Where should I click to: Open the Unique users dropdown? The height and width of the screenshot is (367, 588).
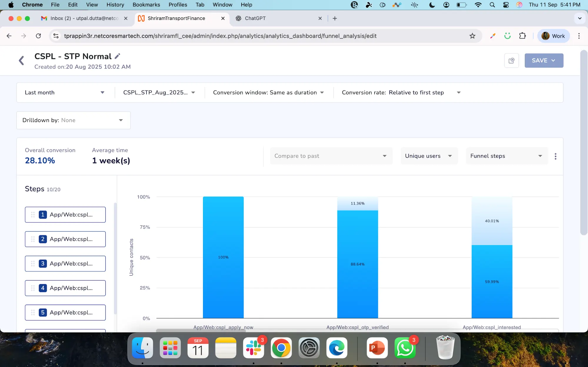(429, 156)
